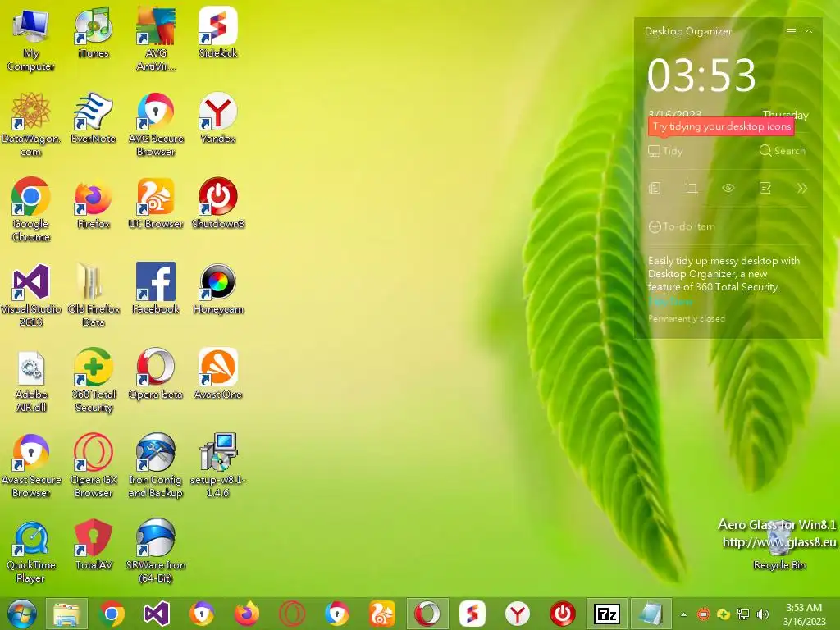Select Avast Secure Browser desktop shortcut

pyautogui.click(x=30, y=465)
